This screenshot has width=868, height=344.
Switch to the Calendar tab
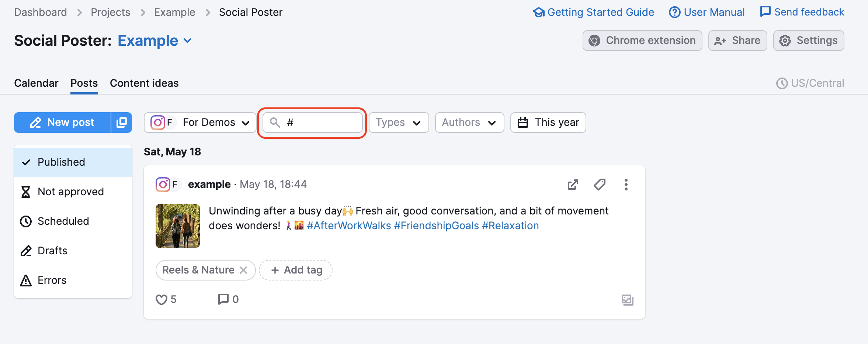(36, 83)
